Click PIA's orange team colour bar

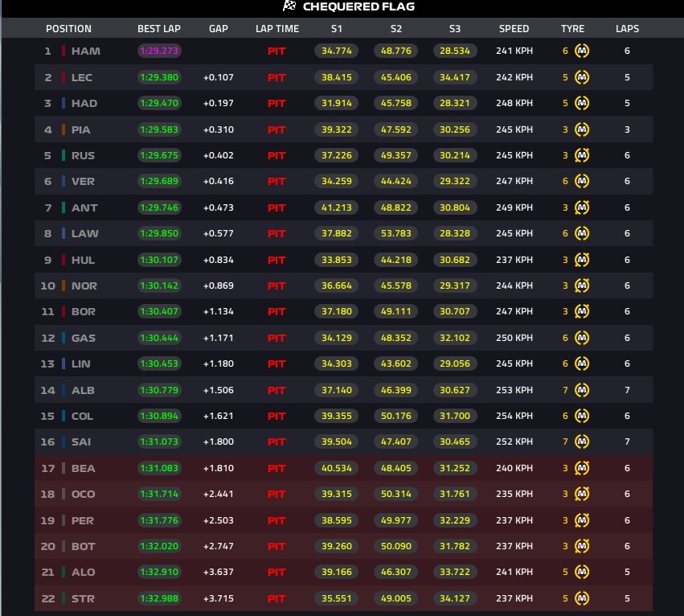click(x=63, y=129)
